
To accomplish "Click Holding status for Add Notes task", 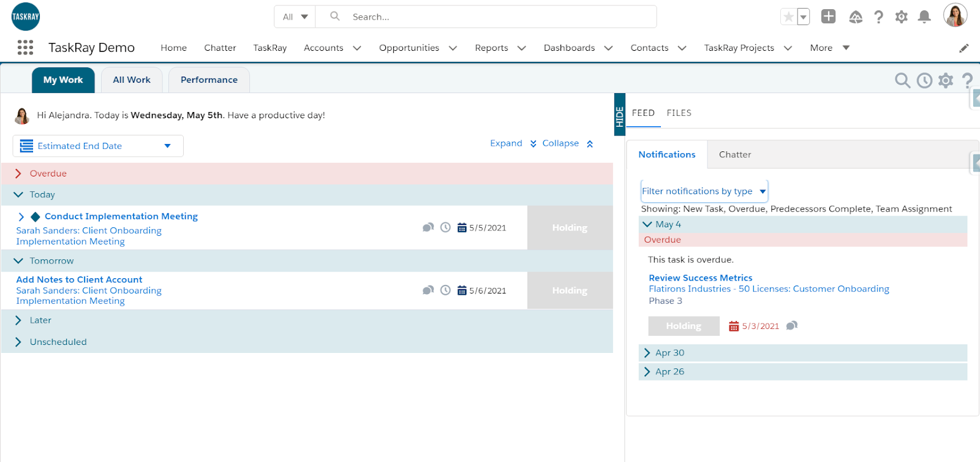I will coord(570,290).
